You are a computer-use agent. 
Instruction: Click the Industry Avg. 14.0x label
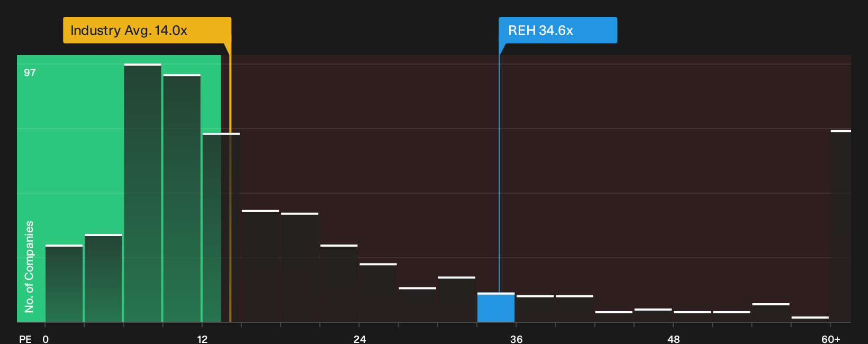(147, 30)
